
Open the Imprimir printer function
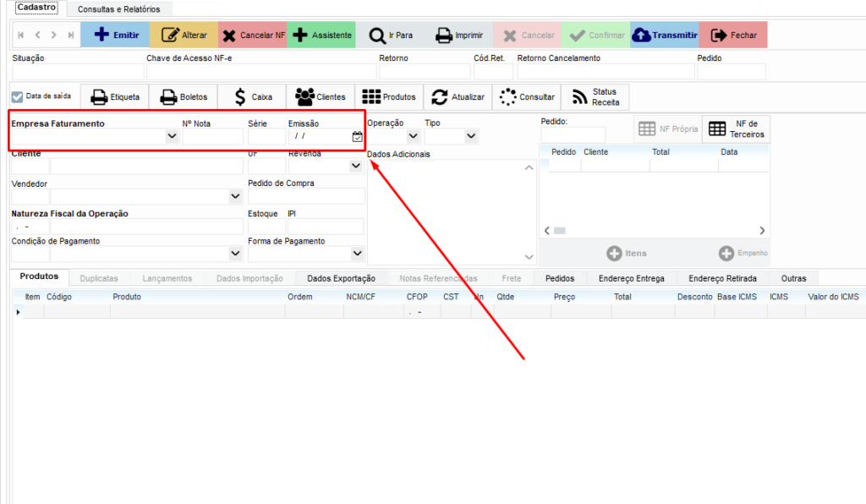[458, 36]
